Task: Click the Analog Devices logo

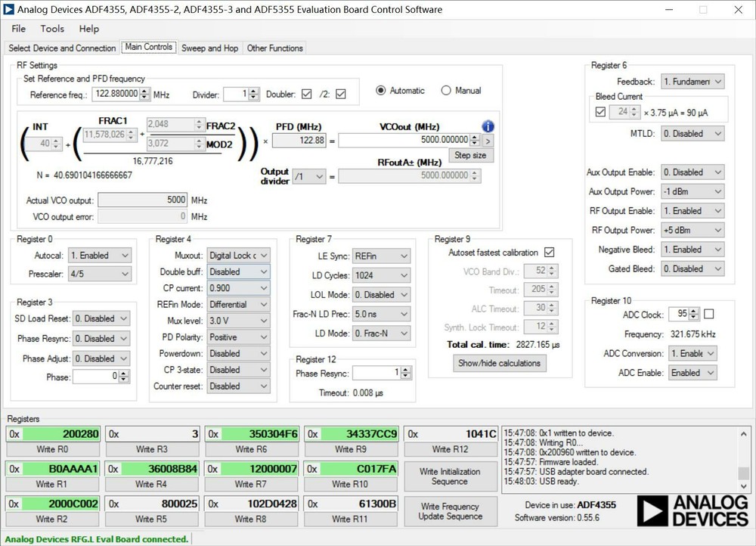Action: [692, 511]
